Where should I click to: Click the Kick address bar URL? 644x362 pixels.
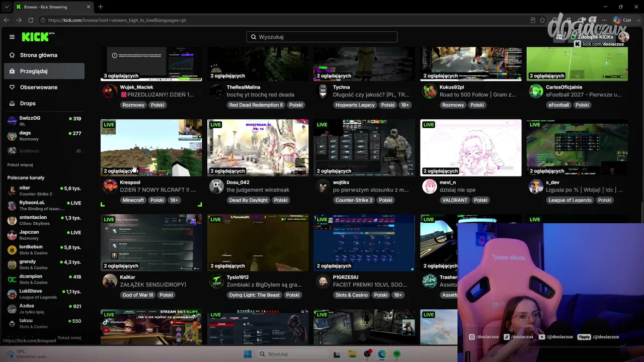click(117, 20)
